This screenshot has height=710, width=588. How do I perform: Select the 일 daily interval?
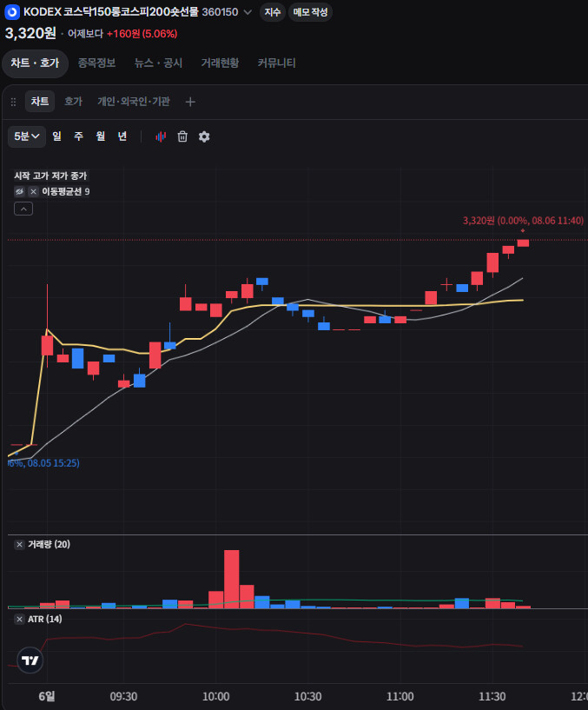56,136
